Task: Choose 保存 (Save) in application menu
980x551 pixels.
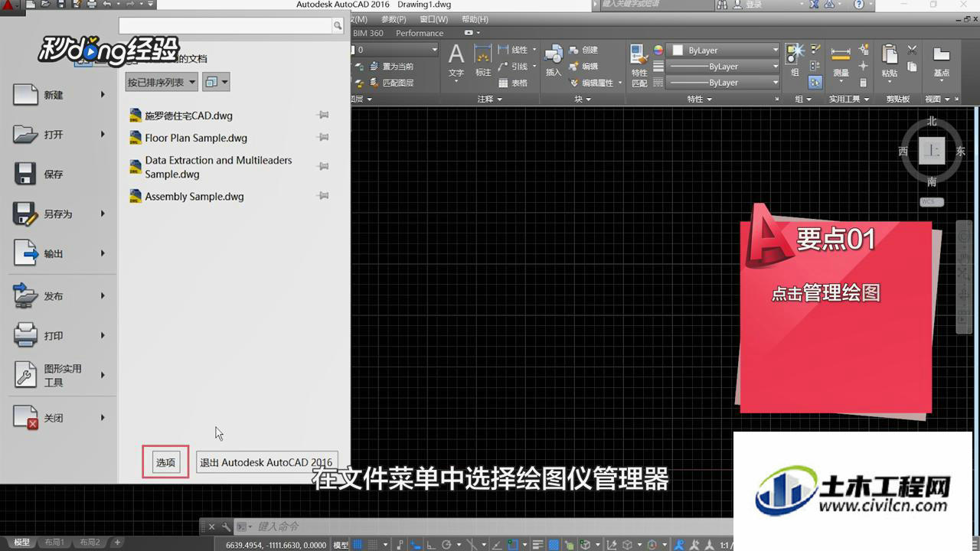Action: point(59,174)
